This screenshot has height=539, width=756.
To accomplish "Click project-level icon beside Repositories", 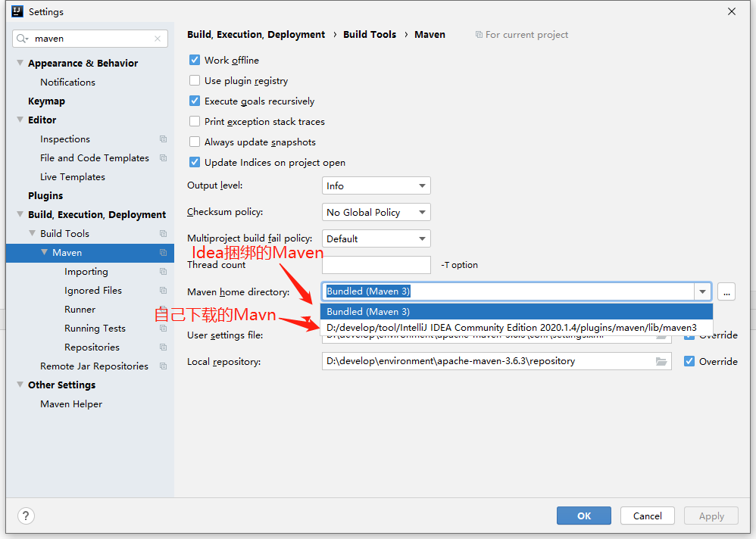I will coord(164,347).
